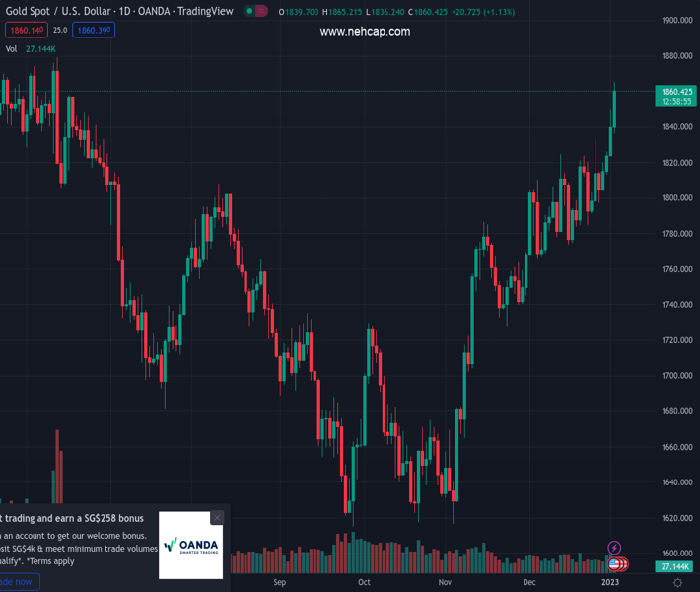Click the Nov label on the time axis
Screen dimensions: 700x592
[x=443, y=583]
